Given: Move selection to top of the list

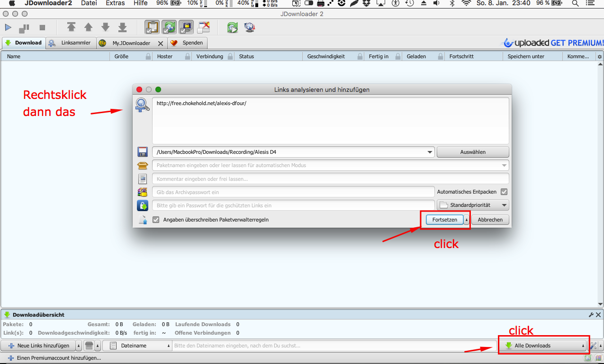Looking at the screenshot, I should pos(71,27).
